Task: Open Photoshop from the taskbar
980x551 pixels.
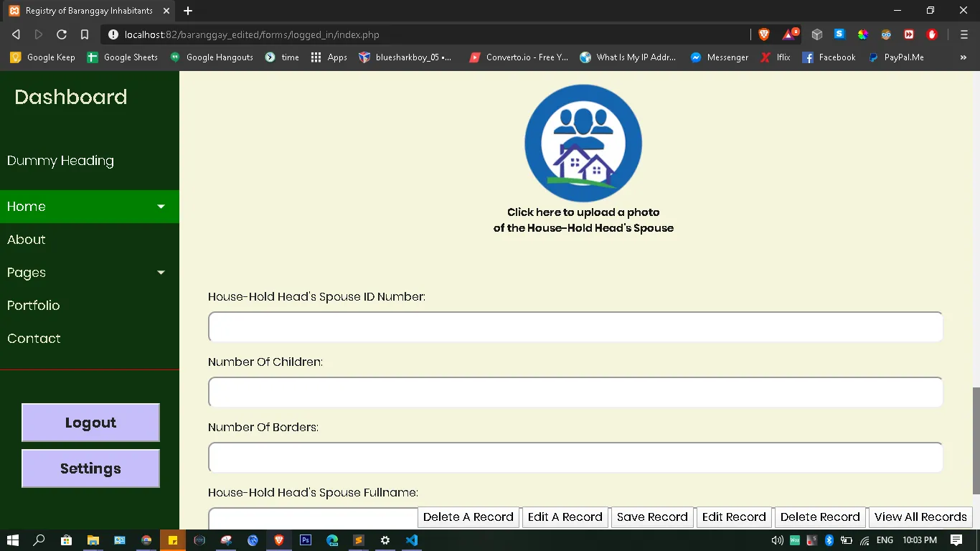Action: (x=306, y=540)
